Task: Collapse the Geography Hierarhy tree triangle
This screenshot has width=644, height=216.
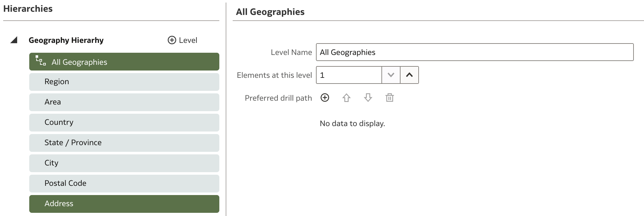Action: (14, 40)
